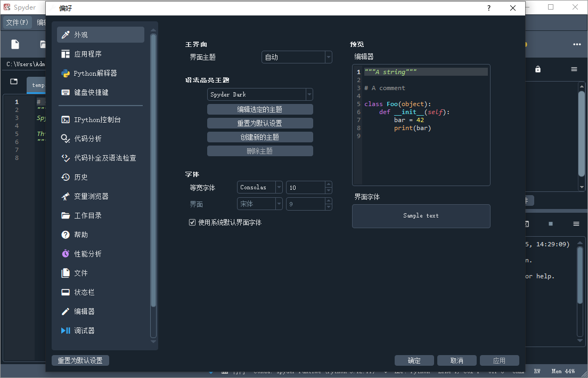Open the 状态栏 settings page
The width and height of the screenshot is (588, 378).
click(101, 292)
